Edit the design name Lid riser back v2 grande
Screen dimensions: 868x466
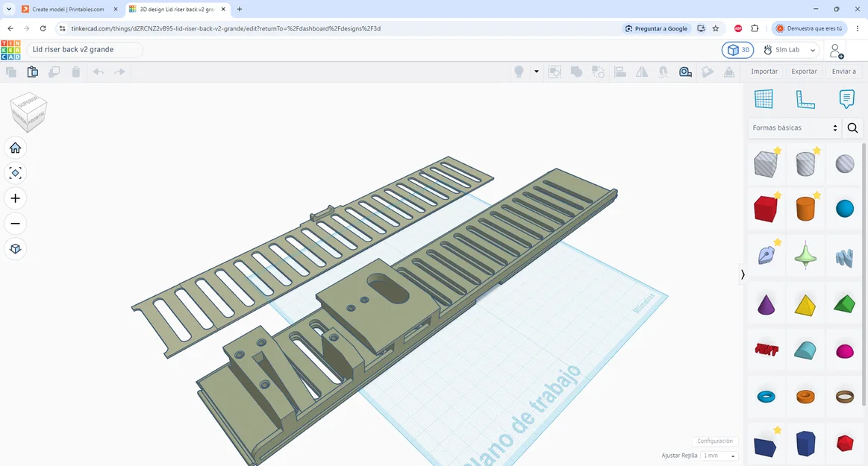84,50
